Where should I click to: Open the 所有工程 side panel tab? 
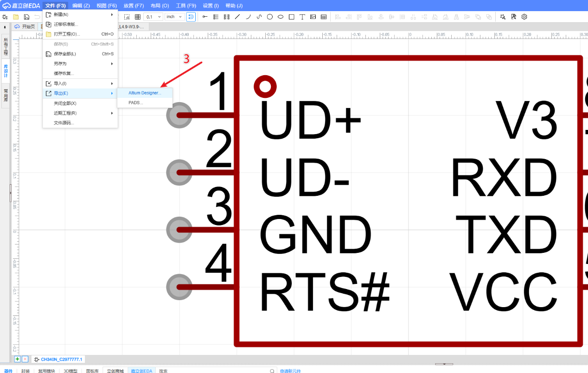(x=6, y=46)
